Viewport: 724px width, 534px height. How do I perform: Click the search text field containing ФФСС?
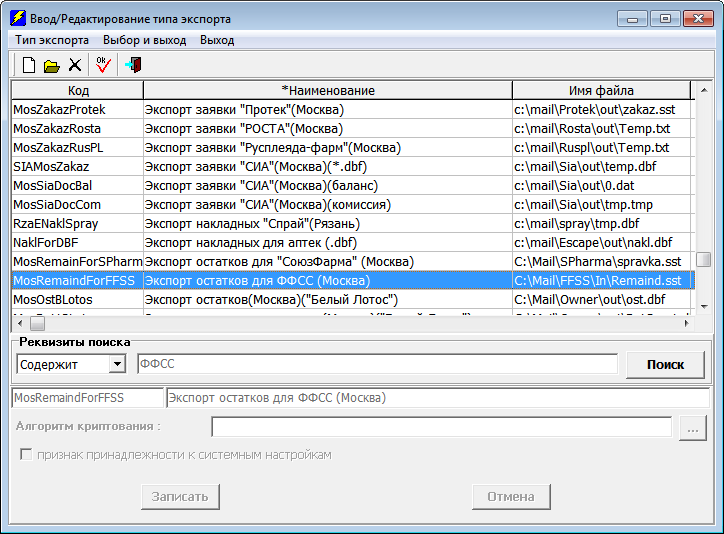[x=377, y=364]
